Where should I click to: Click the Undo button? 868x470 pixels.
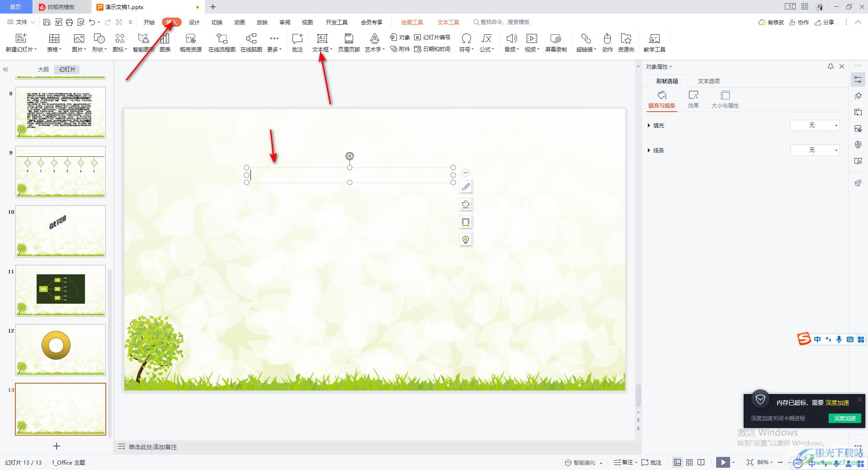tap(92, 22)
